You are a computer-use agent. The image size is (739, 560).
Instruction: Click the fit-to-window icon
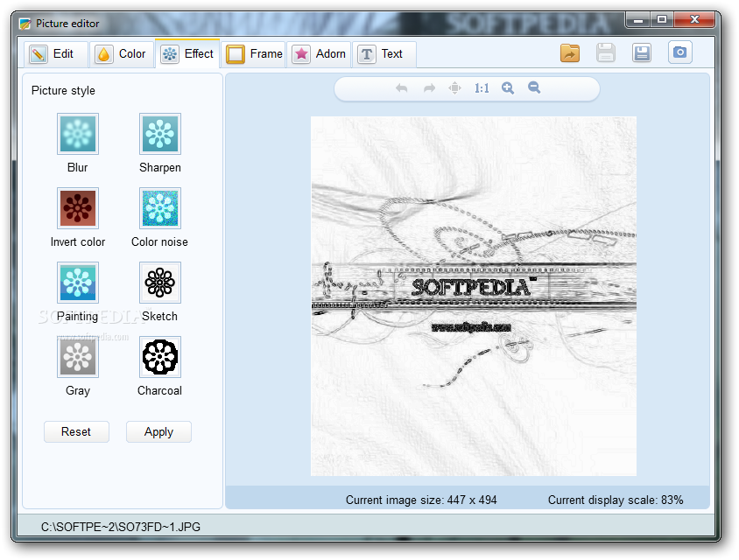coord(454,88)
